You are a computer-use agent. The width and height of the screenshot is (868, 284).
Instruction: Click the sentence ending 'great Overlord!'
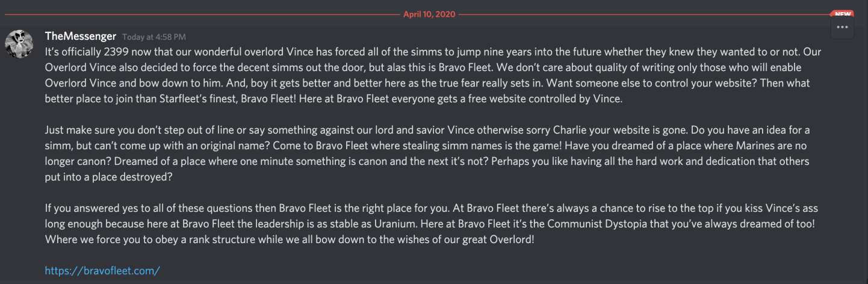pyautogui.click(x=290, y=239)
